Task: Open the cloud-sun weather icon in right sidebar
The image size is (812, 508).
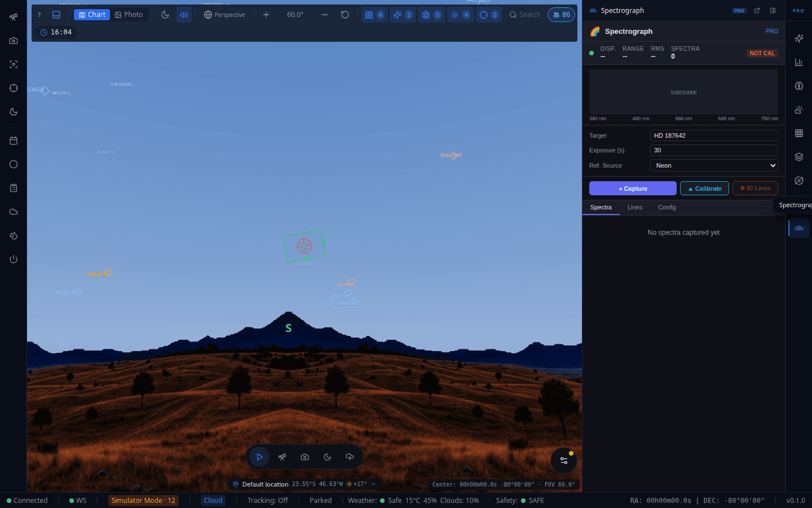Action: click(799, 110)
